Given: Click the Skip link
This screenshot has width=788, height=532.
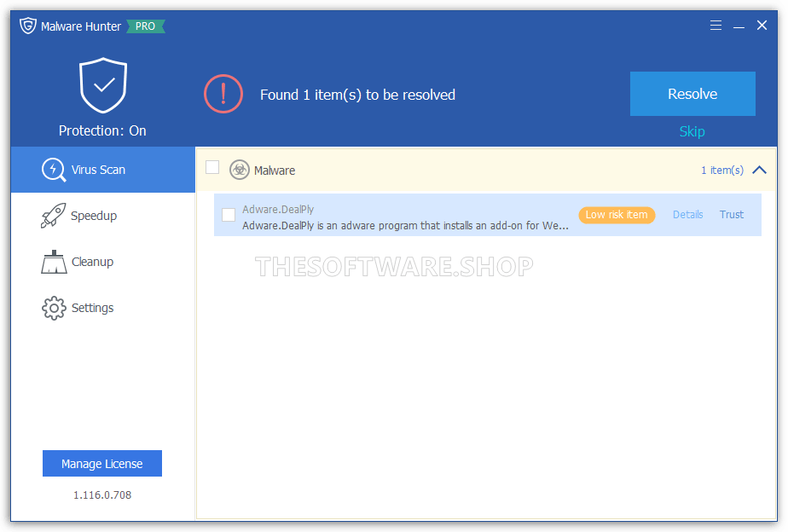Looking at the screenshot, I should 692,131.
